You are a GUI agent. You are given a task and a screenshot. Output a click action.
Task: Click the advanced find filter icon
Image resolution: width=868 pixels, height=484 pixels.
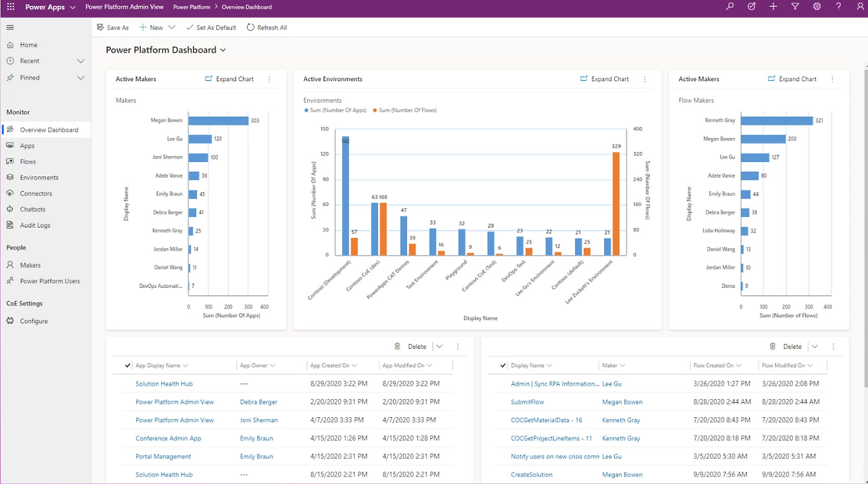795,6
